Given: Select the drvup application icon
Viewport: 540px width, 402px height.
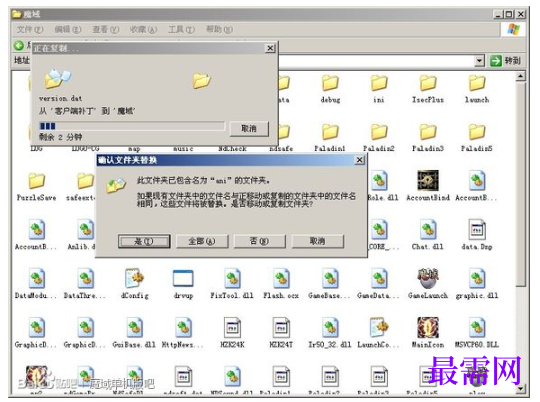Looking at the screenshot, I should tap(183, 278).
